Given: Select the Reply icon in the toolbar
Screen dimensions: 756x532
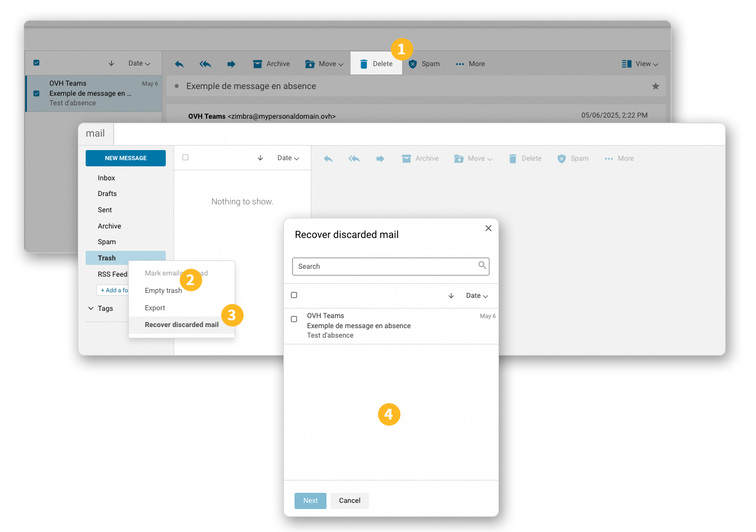Looking at the screenshot, I should click(x=179, y=64).
